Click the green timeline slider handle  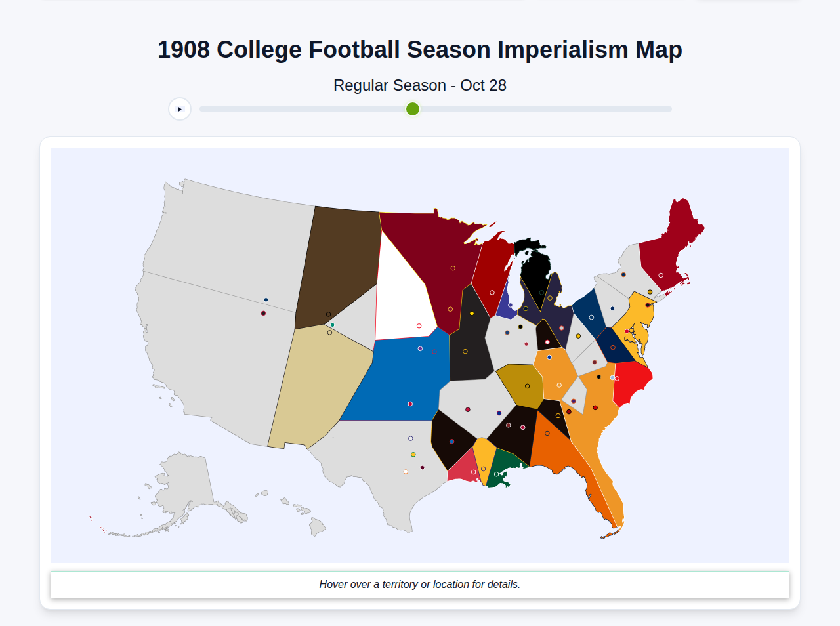click(x=412, y=109)
